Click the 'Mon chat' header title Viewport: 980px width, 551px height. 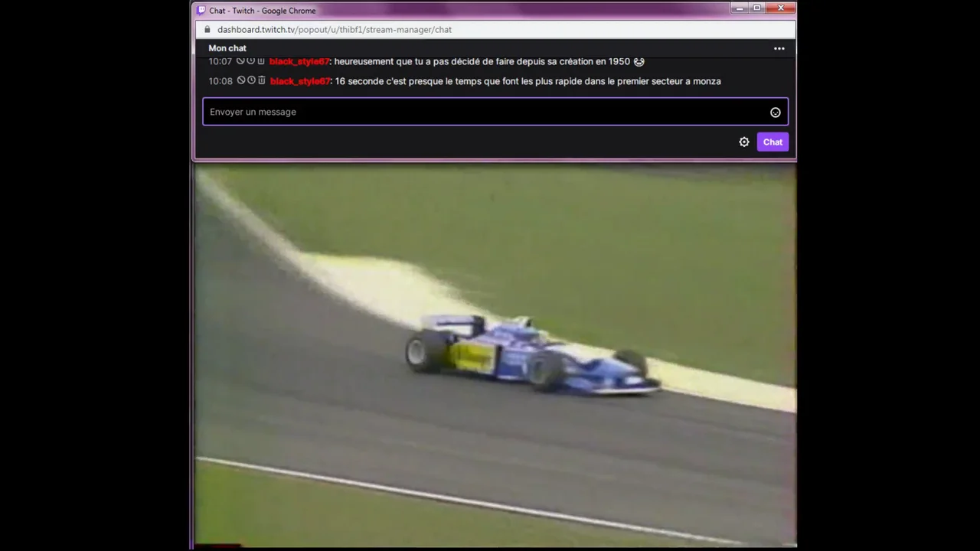227,48
